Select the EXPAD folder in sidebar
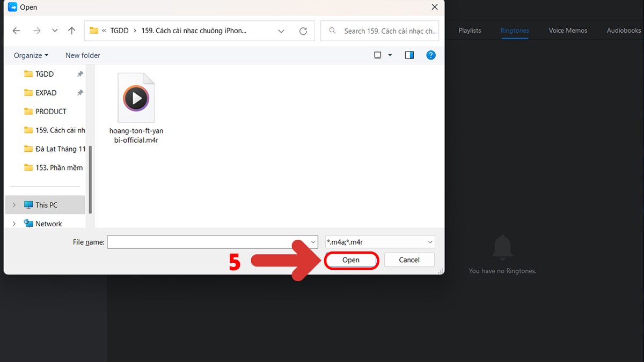The width and height of the screenshot is (644, 362). coord(46,93)
